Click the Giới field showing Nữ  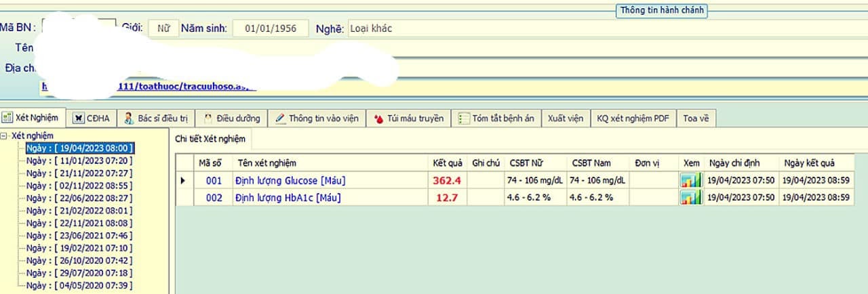[163, 28]
